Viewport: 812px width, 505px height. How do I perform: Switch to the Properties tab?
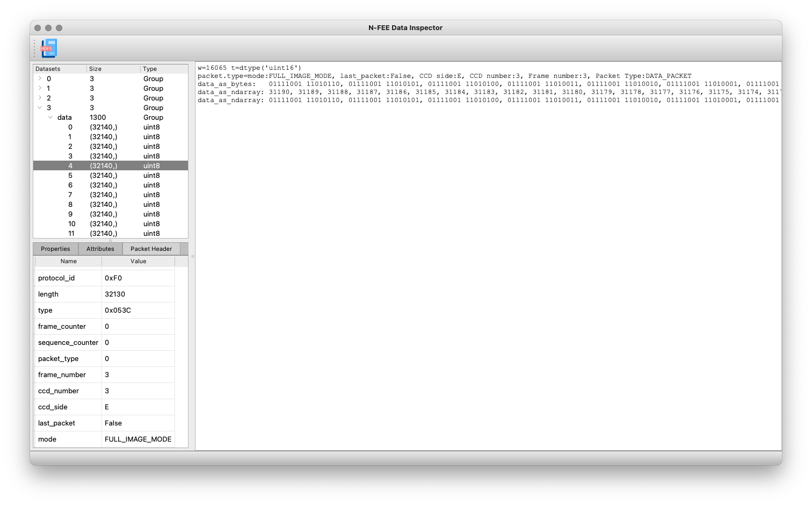(x=55, y=249)
